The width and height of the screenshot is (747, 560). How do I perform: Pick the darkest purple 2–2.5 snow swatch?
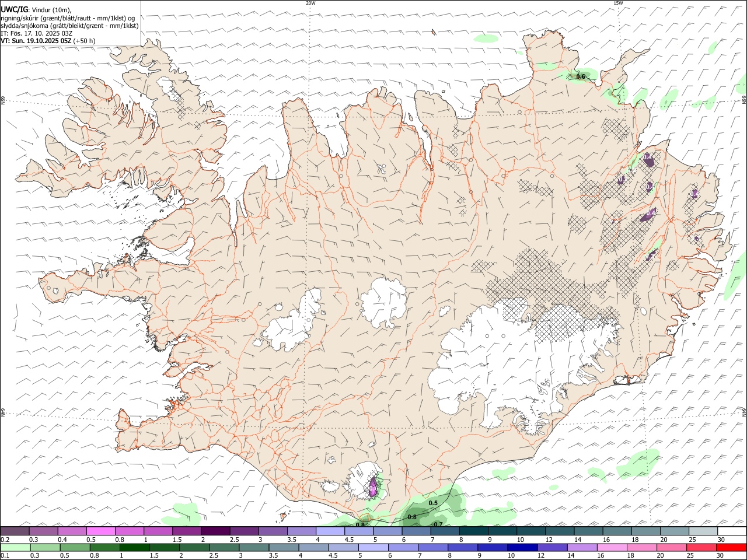215,531
